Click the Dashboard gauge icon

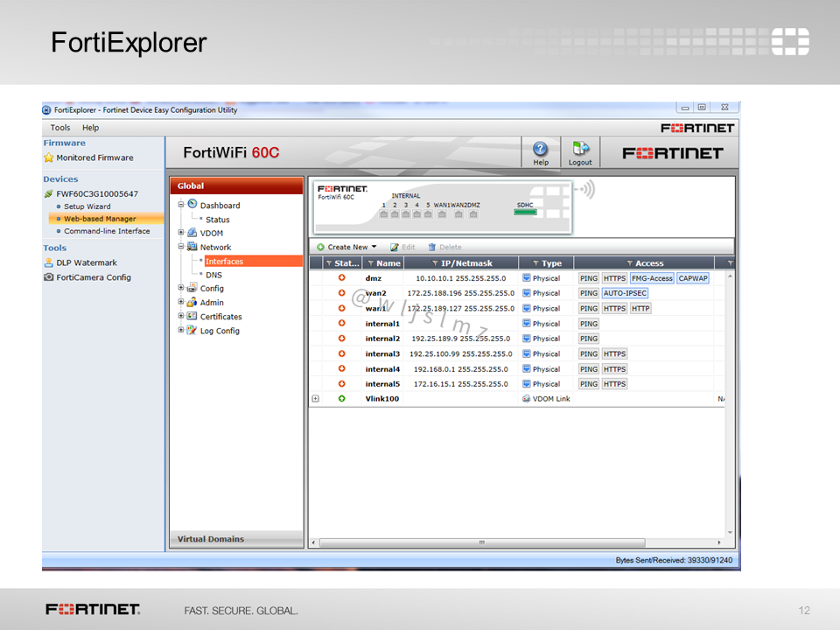(x=192, y=204)
